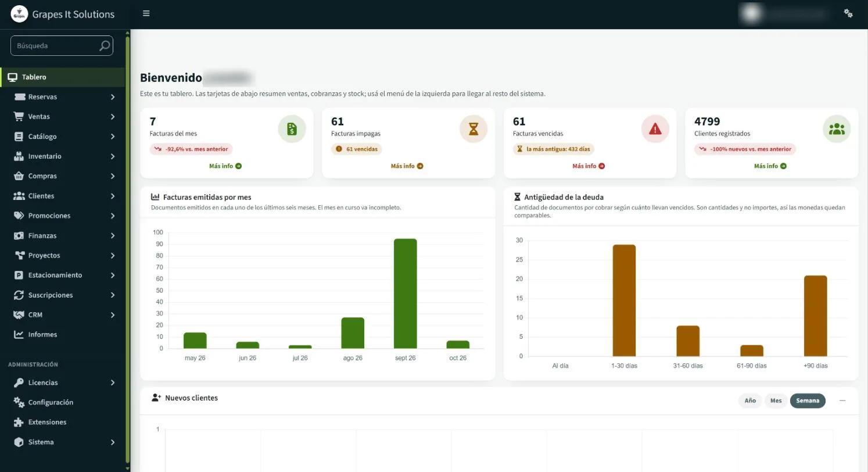868x472 pixels.
Task: Click the Estacionamiento parking icon
Action: (x=19, y=275)
